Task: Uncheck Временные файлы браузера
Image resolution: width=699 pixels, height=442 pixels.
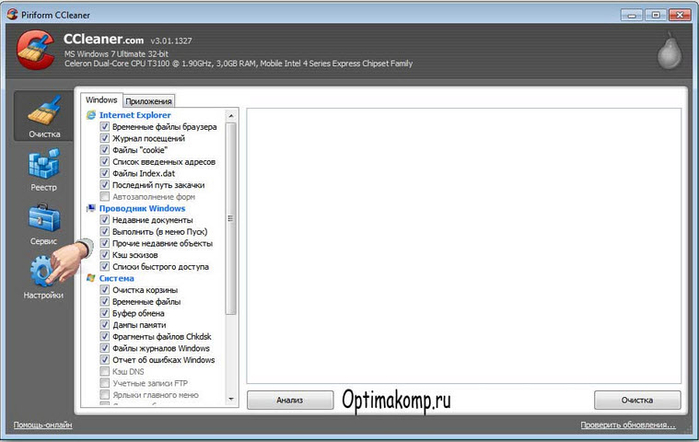Action: [x=104, y=127]
